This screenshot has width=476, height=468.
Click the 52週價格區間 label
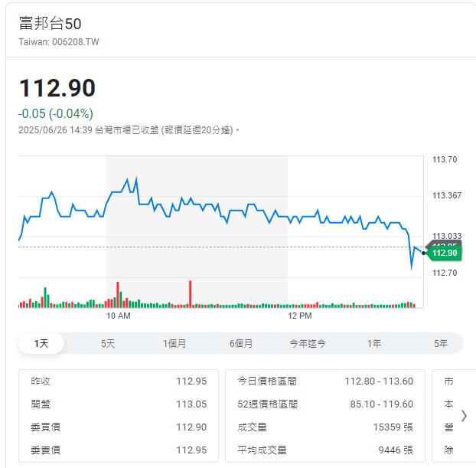coord(267,404)
